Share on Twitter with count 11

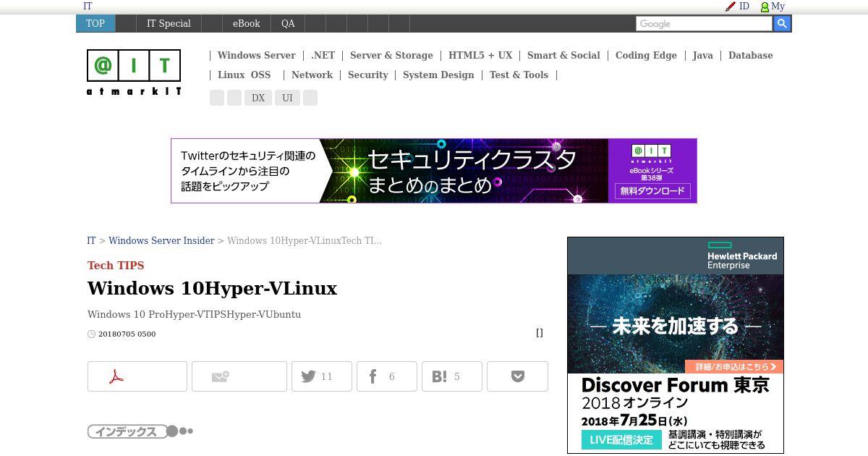(x=322, y=376)
